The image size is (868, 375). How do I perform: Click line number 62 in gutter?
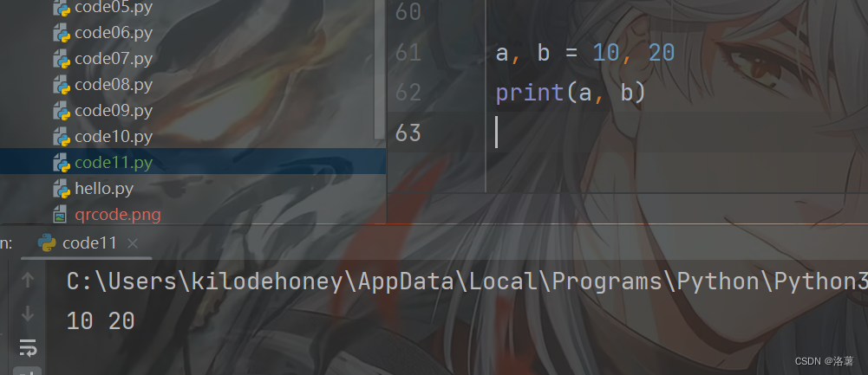[408, 93]
